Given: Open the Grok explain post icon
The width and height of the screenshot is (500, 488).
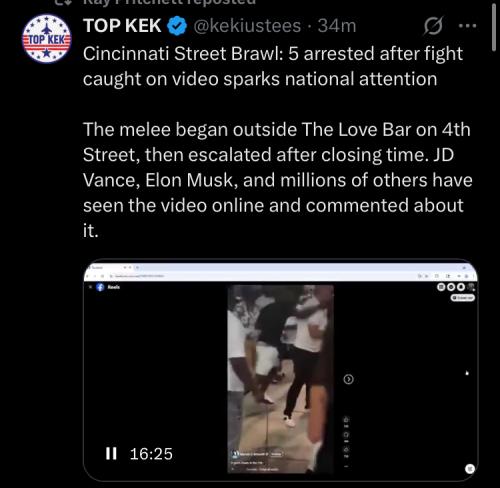Looking at the screenshot, I should point(433,26).
